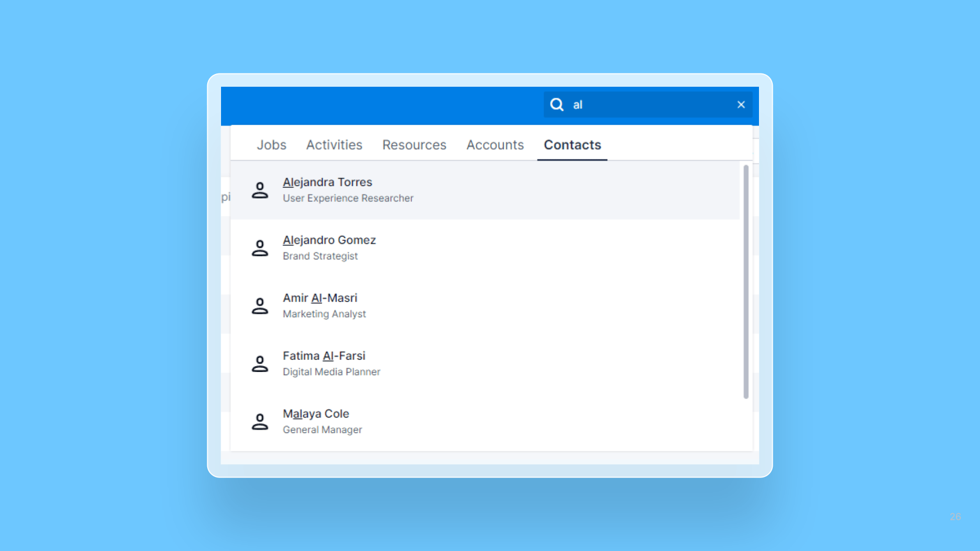Viewport: 980px width, 551px height.
Task: Click the 'General Manager' subtitle
Action: tap(323, 430)
